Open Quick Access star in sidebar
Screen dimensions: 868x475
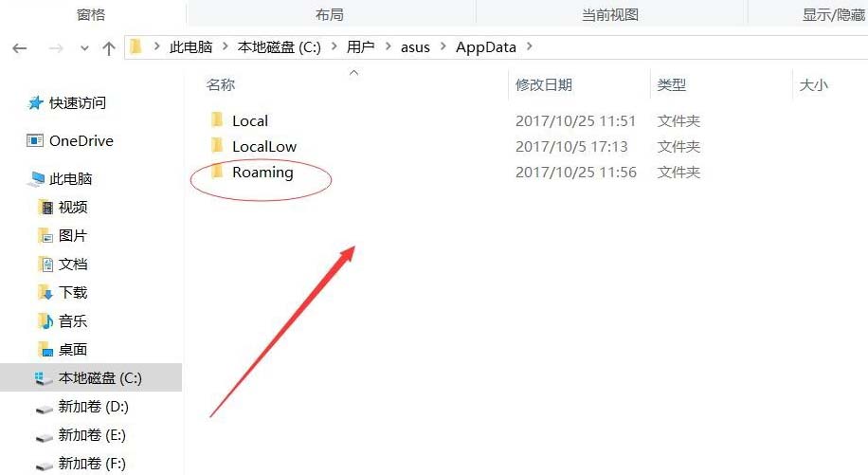click(35, 103)
